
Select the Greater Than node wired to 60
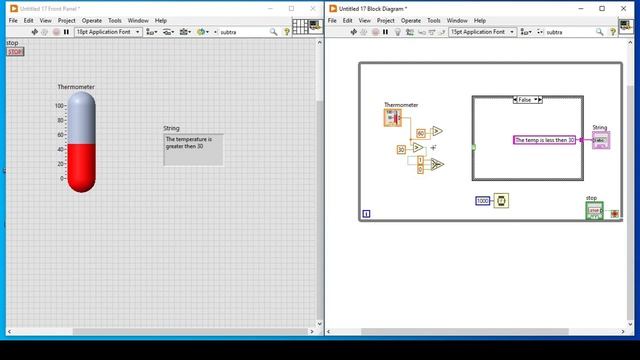click(437, 131)
